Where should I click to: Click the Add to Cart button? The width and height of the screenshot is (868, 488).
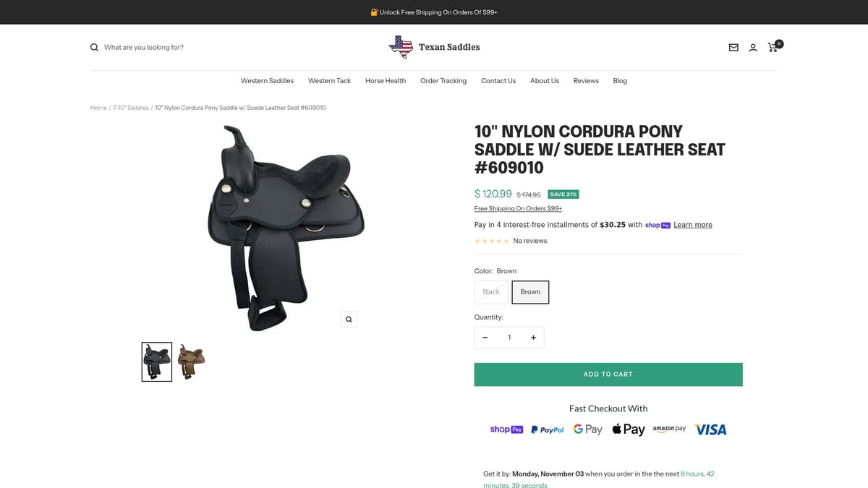click(x=608, y=374)
